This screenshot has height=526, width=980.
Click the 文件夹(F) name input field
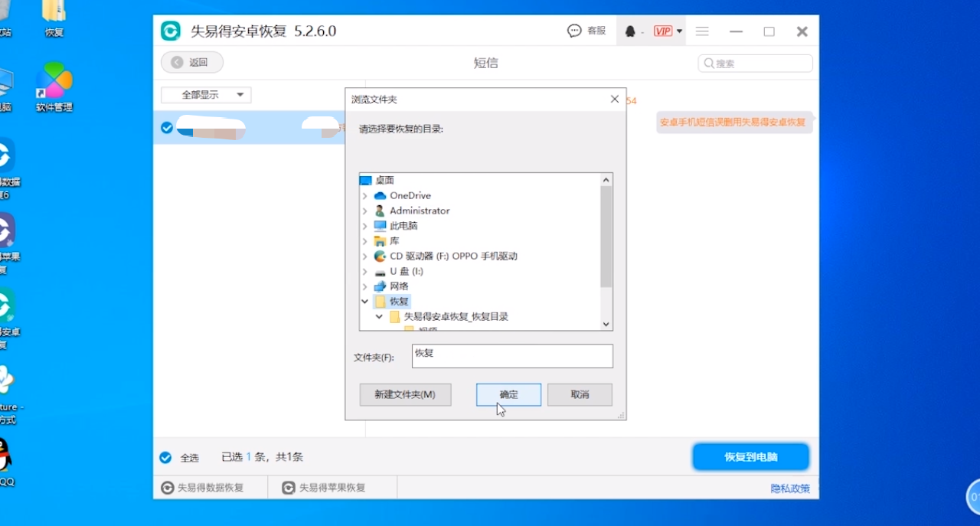click(x=512, y=356)
